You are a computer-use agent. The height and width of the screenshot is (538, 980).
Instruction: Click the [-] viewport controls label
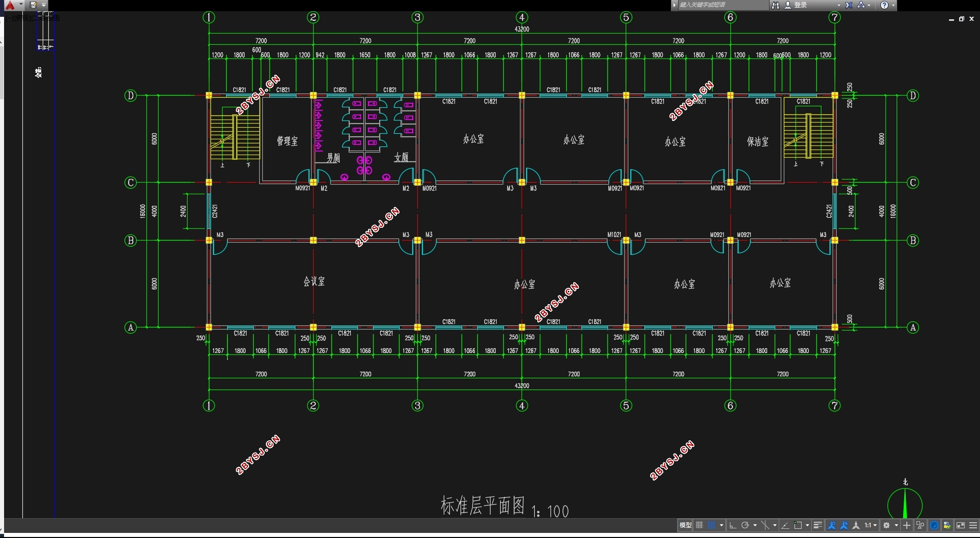pyautogui.click(x=11, y=18)
